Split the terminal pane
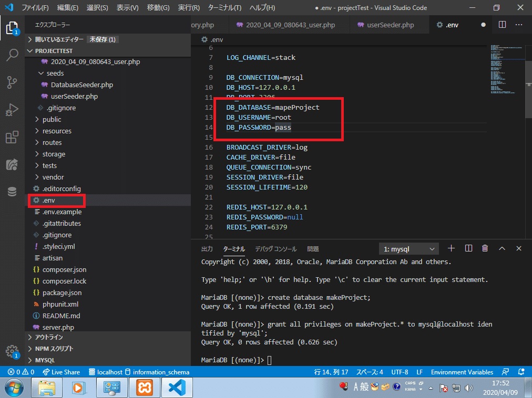This screenshot has width=532, height=398. click(468, 248)
